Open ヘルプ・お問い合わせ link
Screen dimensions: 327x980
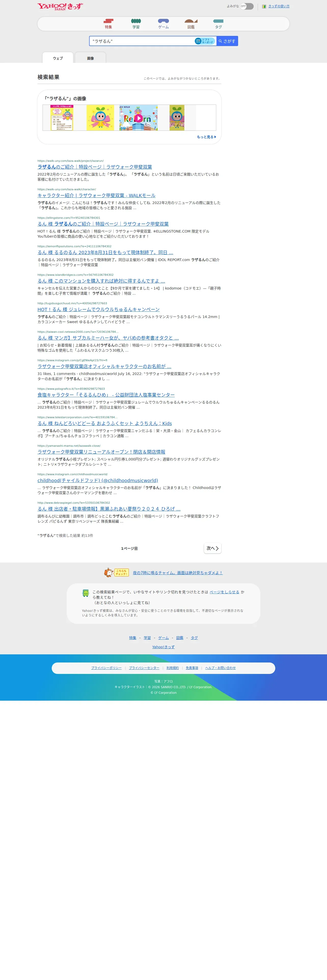(x=220, y=668)
